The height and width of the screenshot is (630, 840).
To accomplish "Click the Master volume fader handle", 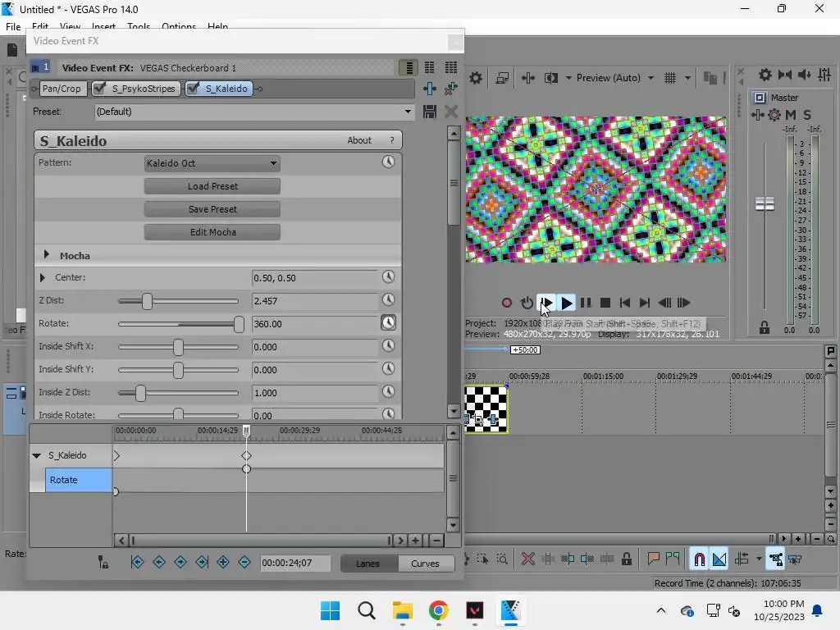I will tap(765, 204).
